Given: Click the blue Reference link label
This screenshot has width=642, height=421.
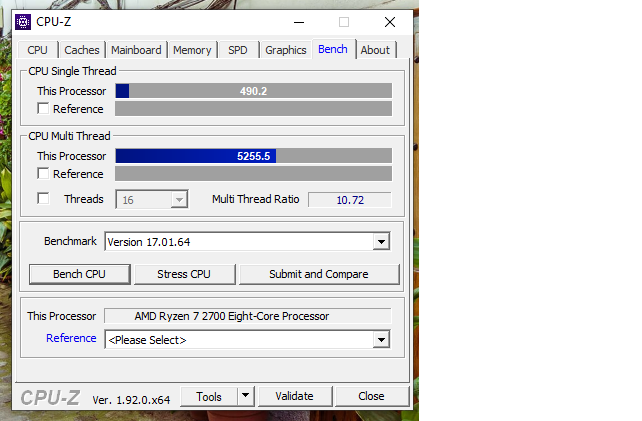Looking at the screenshot, I should (x=71, y=338).
